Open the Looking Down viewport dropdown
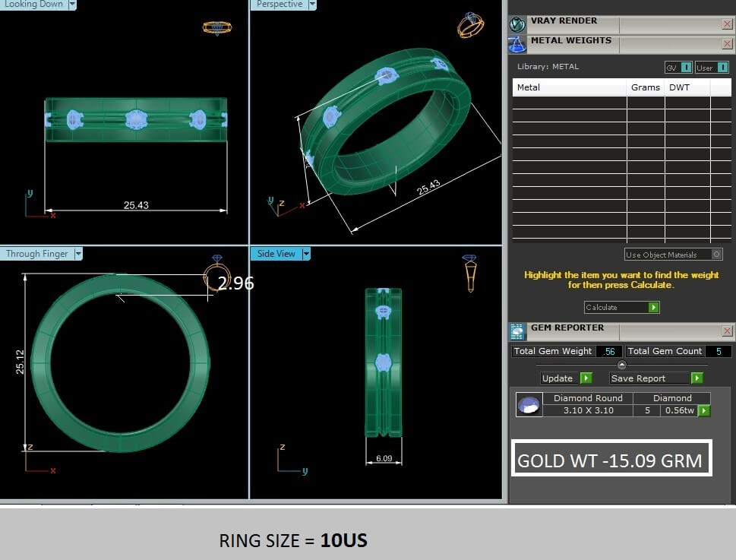 pyautogui.click(x=72, y=5)
